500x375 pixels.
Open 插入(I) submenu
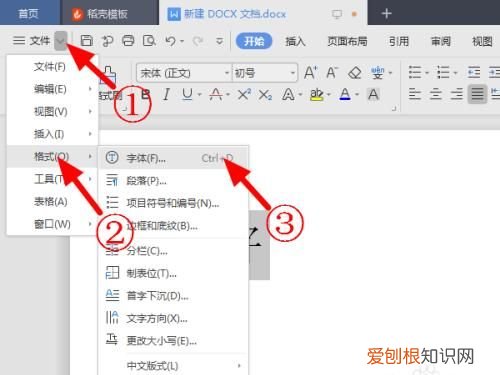(52, 134)
